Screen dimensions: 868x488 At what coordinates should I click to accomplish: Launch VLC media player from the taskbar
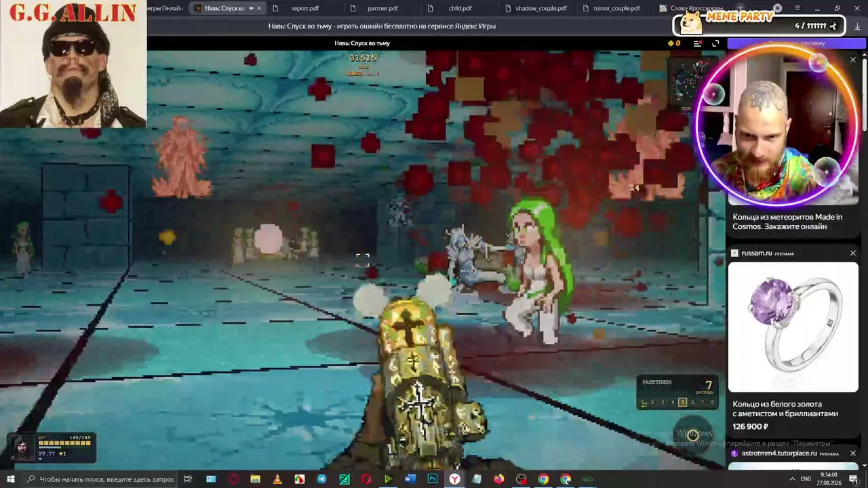(277, 479)
